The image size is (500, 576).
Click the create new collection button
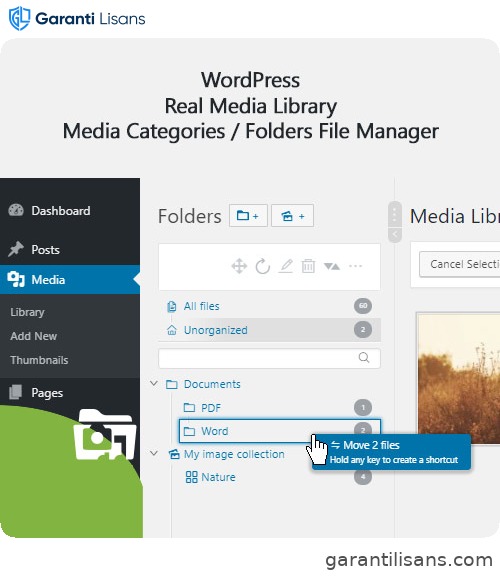coord(292,216)
